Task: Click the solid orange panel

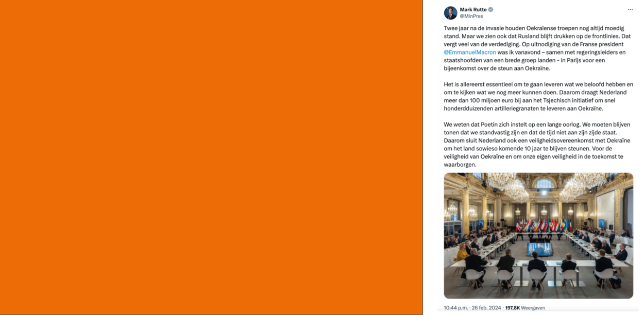Action: (x=211, y=157)
